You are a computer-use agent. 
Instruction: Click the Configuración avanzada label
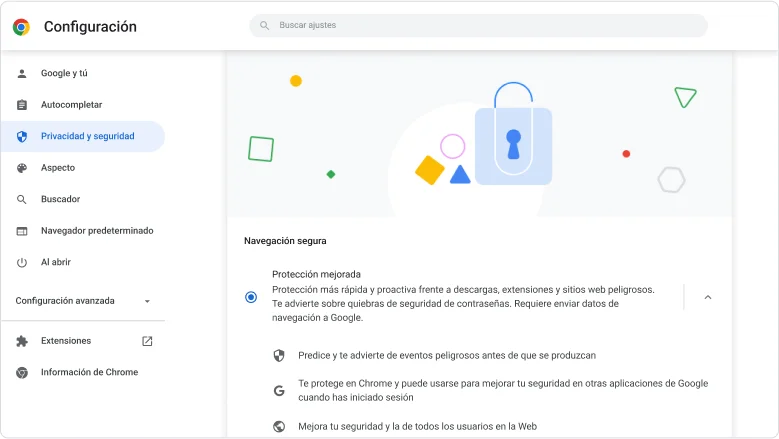click(65, 301)
